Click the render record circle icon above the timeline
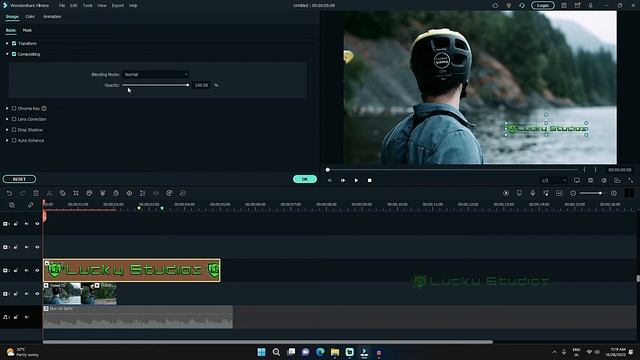 506,193
